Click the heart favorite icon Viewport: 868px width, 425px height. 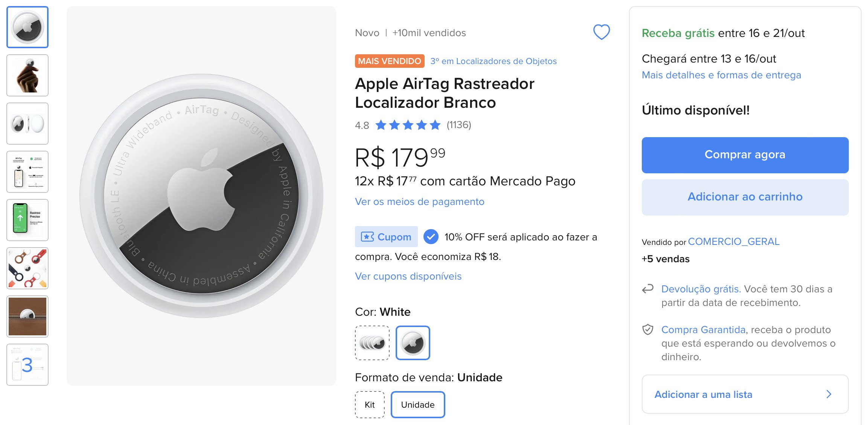point(601,32)
